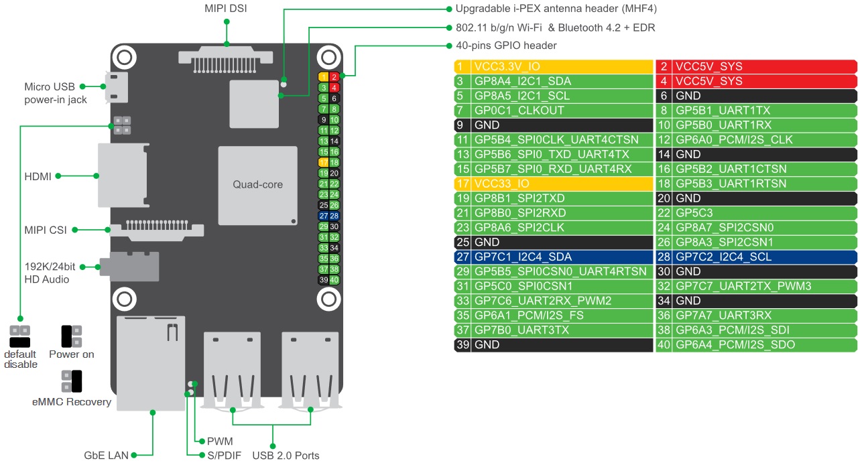Click pin 22 GP5C3 entry
The height and width of the screenshot is (473, 868).
757,213
